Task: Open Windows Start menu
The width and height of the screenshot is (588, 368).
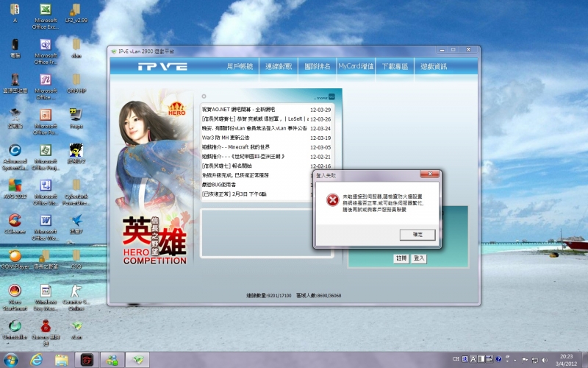Action: [10, 360]
